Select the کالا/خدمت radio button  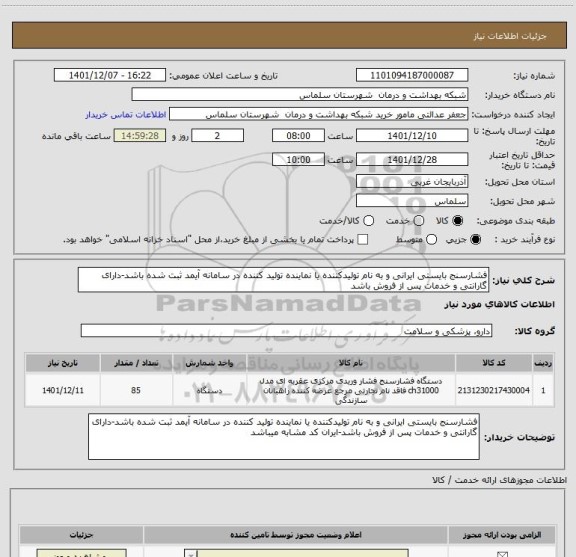[368, 220]
